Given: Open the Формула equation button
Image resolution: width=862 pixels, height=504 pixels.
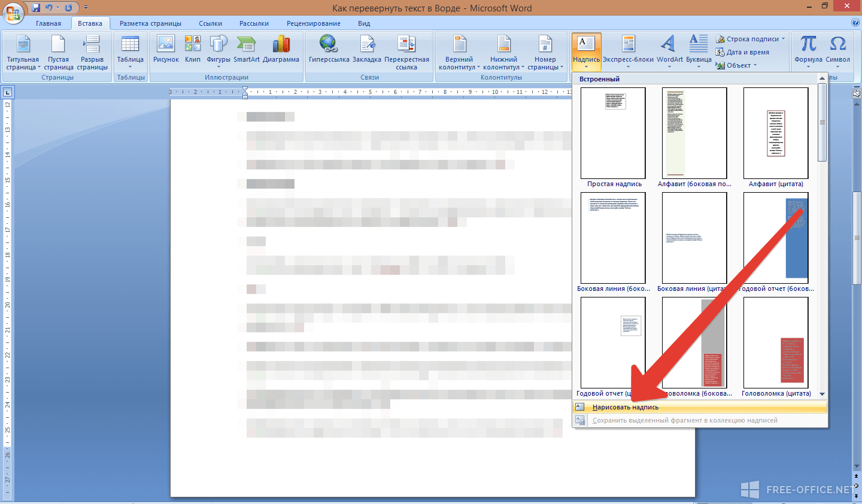Looking at the screenshot, I should pos(808,51).
